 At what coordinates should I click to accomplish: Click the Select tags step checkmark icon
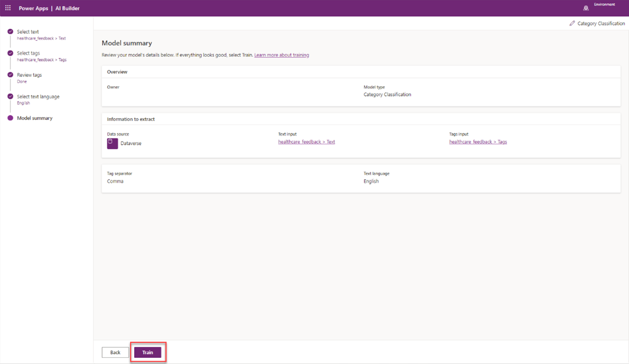pyautogui.click(x=10, y=53)
